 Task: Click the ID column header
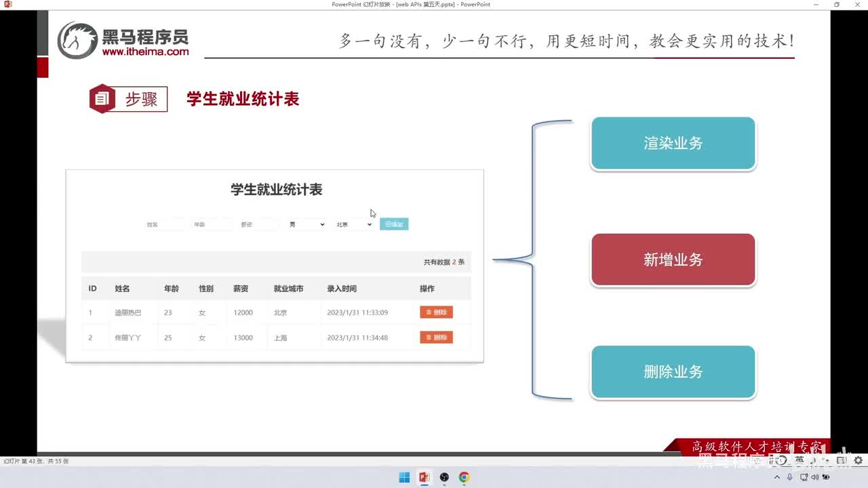click(92, 289)
